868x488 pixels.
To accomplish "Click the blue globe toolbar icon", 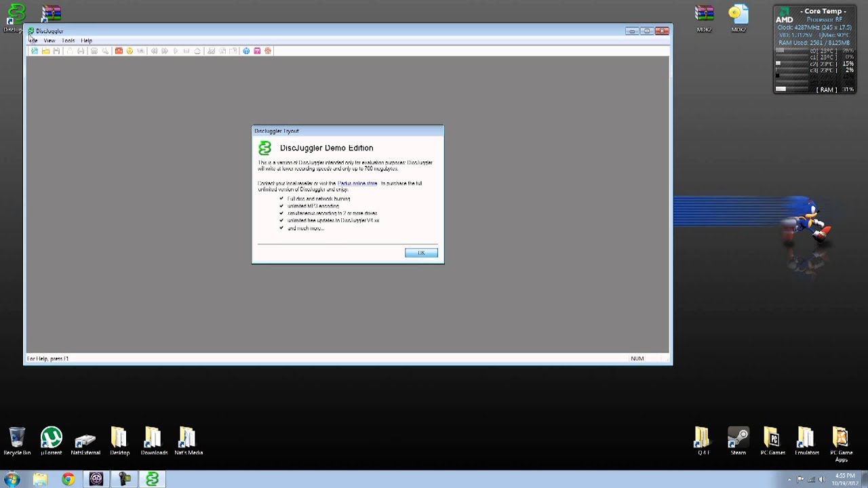I will [246, 51].
